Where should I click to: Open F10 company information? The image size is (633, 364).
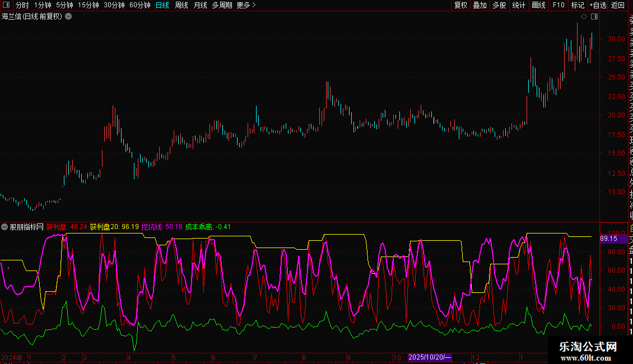558,5
